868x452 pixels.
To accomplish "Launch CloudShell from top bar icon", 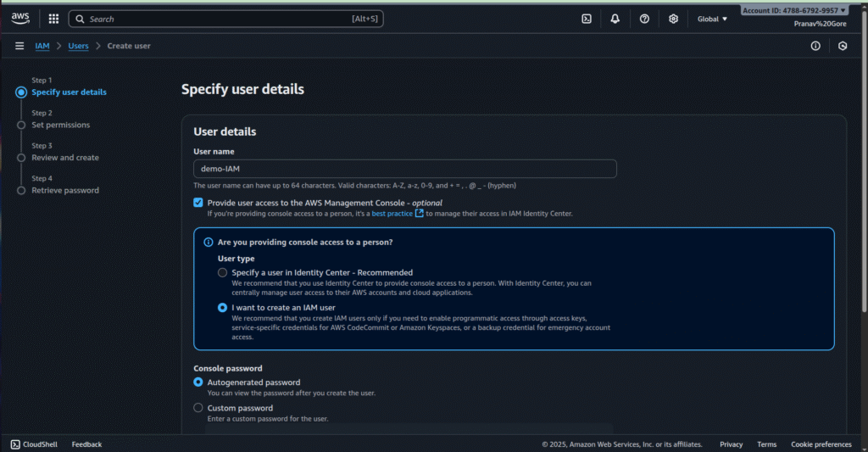I will click(x=587, y=19).
